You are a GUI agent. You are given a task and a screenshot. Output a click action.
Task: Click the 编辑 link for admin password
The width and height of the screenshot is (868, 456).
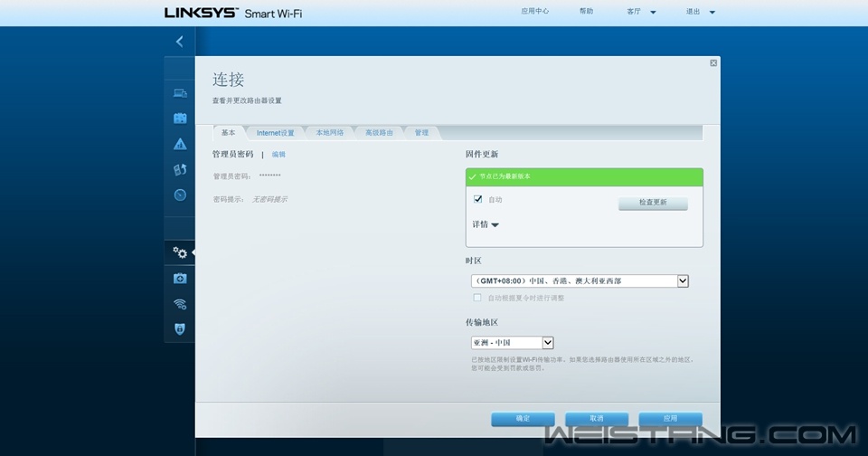point(278,155)
